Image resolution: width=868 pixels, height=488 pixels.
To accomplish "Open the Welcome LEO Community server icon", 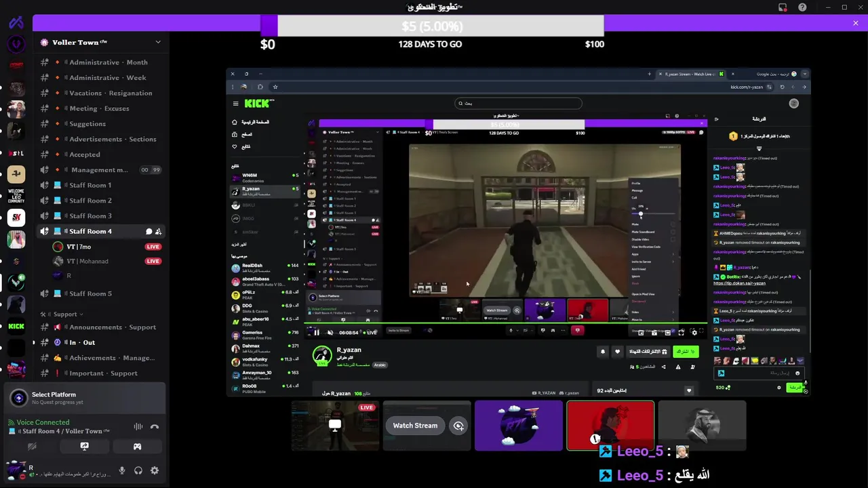I will click(16, 197).
